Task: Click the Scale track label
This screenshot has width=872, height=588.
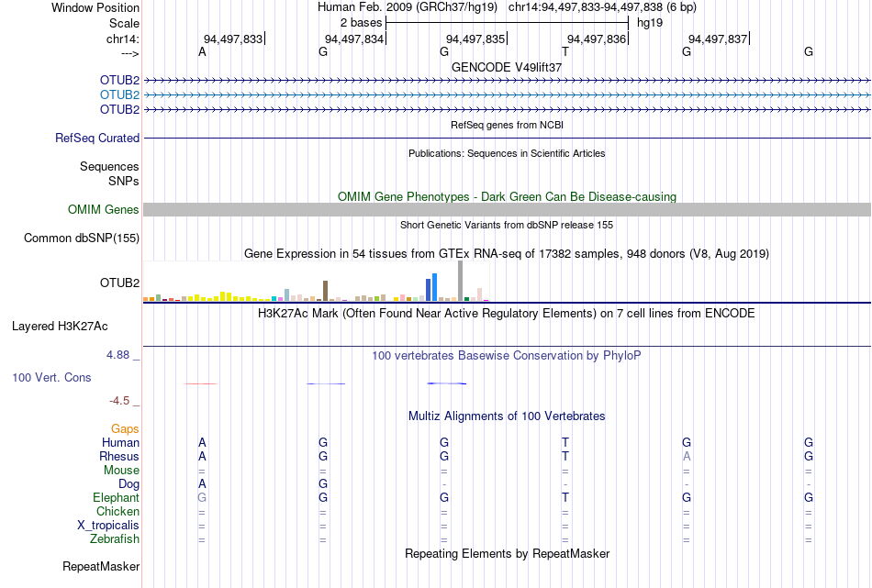Action: tap(124, 23)
